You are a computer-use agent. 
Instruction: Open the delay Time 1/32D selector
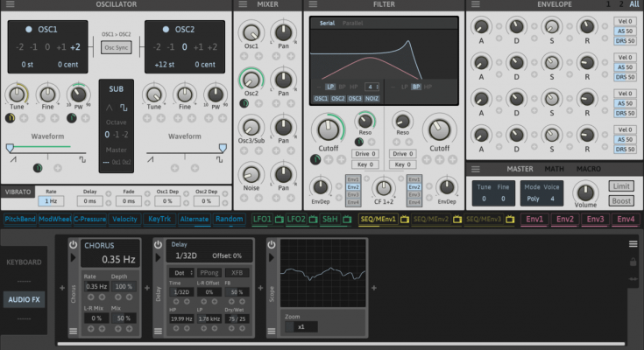tap(181, 292)
